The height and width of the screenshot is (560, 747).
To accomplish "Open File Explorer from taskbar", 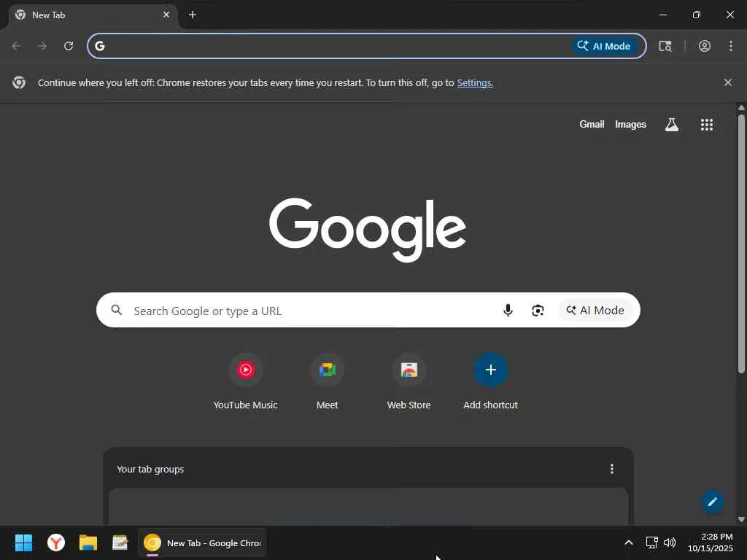I will click(x=88, y=542).
